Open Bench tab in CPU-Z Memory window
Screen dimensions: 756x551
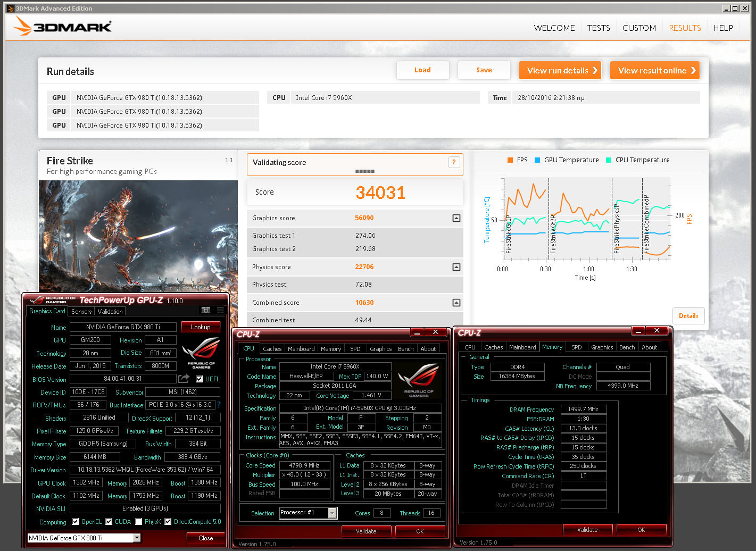[627, 347]
